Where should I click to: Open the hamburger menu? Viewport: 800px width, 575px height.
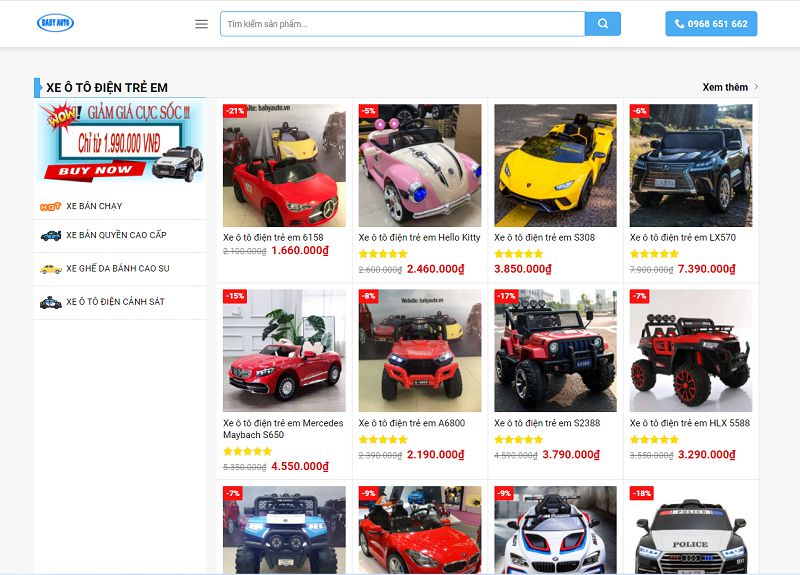(202, 24)
